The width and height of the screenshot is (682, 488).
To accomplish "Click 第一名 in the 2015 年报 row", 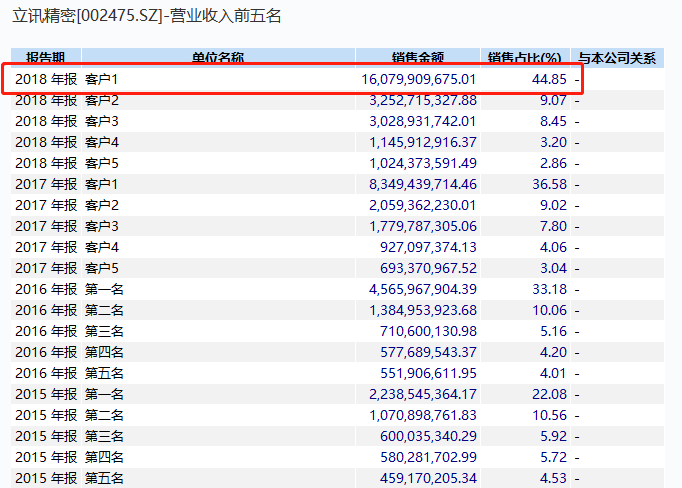I will click(104, 394).
